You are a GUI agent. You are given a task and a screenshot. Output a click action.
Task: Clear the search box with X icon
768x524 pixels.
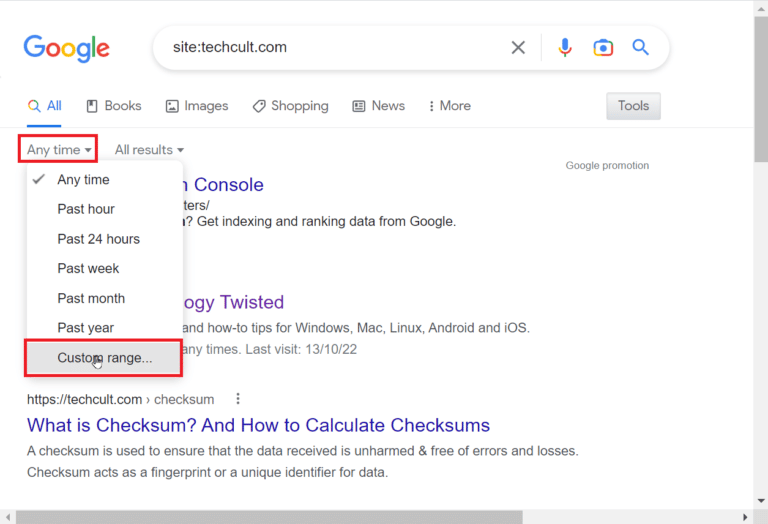point(518,48)
